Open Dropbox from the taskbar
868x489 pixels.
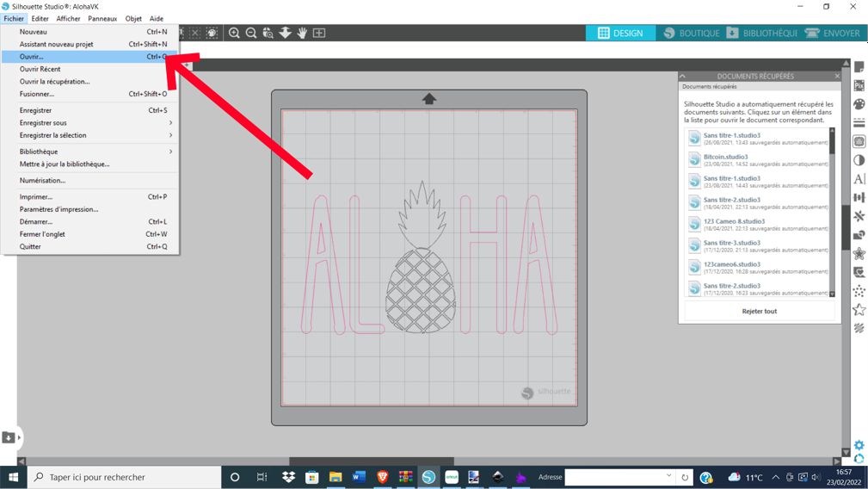pyautogui.click(x=288, y=477)
